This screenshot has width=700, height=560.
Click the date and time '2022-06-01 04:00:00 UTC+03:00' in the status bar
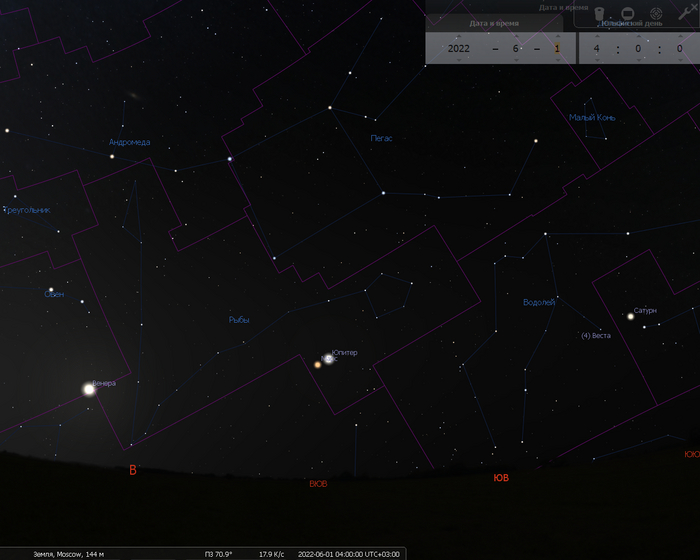pos(349,554)
